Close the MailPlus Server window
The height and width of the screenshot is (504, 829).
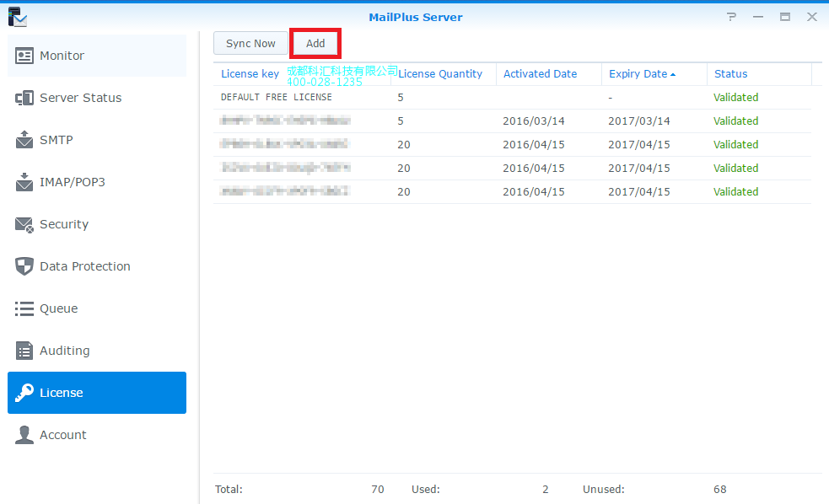pyautogui.click(x=812, y=17)
